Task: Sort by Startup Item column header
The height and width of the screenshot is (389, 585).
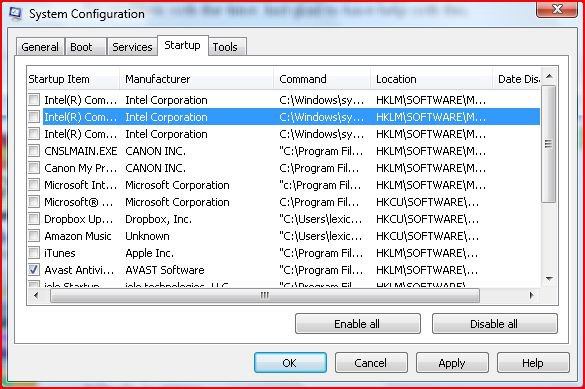Action: pos(73,79)
